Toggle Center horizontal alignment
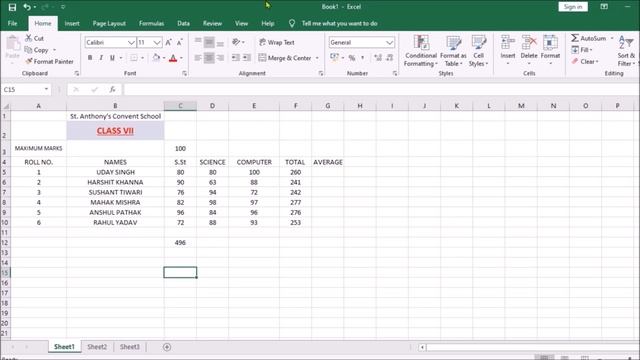The image size is (640, 360). pyautogui.click(x=209, y=58)
